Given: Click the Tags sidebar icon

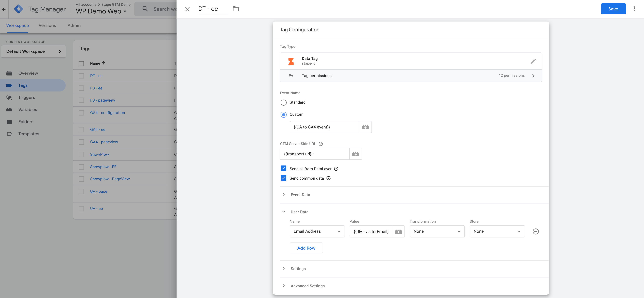Looking at the screenshot, I should click(9, 85).
